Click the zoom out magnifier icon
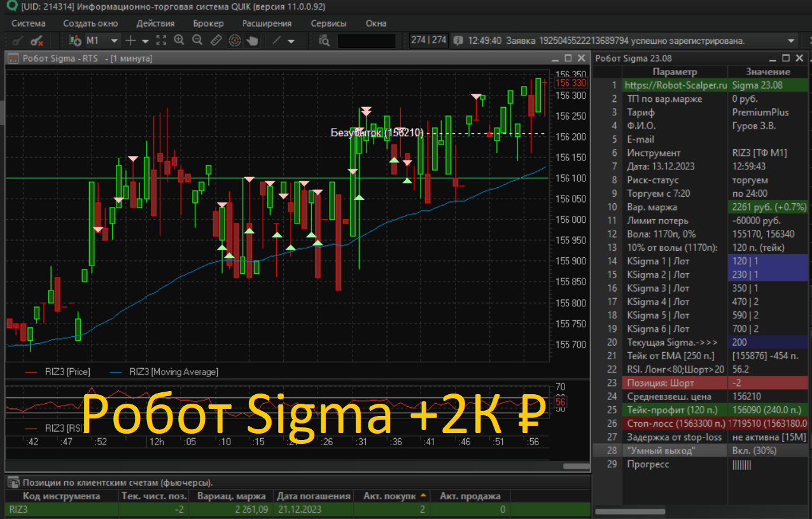Viewport: 812px width, 519px height. 197,40
